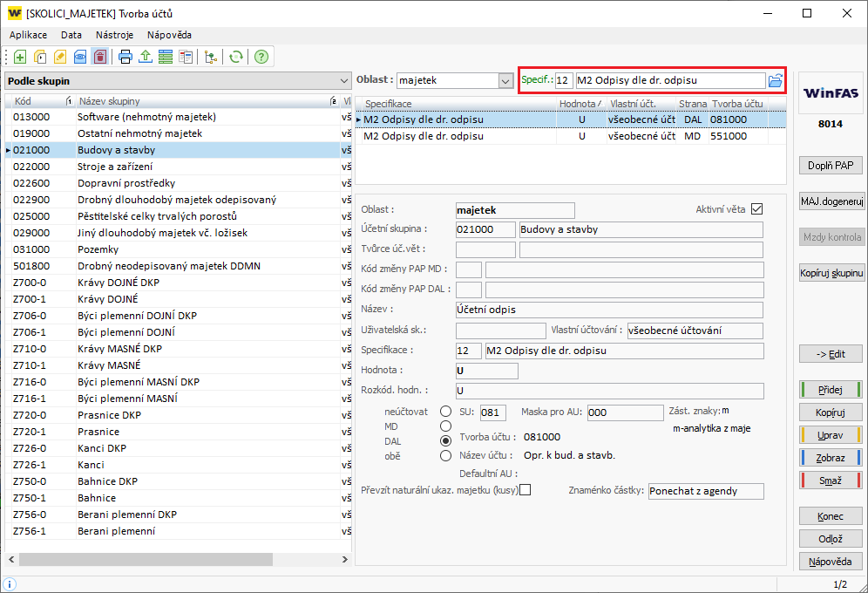Open the Nástroje menu
The height and width of the screenshot is (593, 868).
[114, 35]
